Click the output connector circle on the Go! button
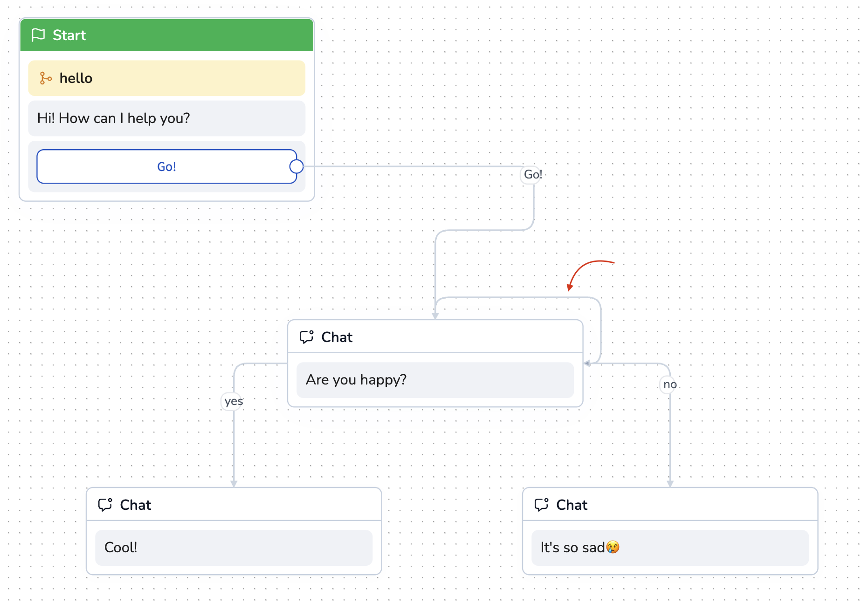The image size is (868, 604). click(x=296, y=166)
